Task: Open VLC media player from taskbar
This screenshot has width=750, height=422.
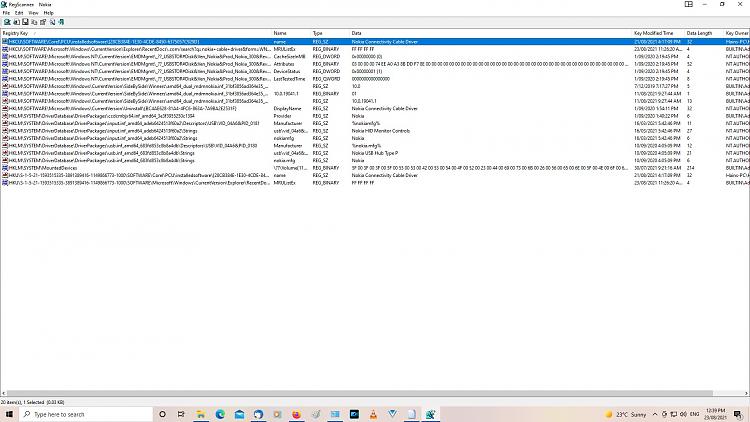Action: (x=373, y=414)
